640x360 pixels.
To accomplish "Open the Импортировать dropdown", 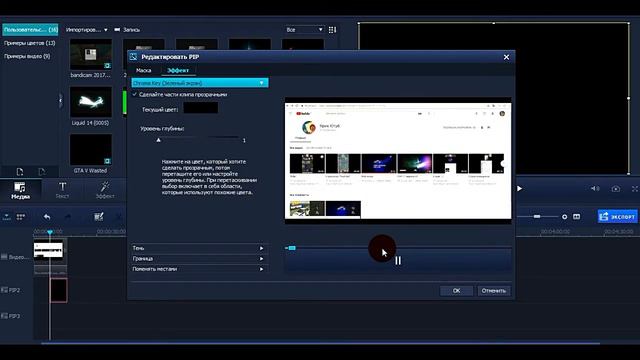I will pos(87,30).
